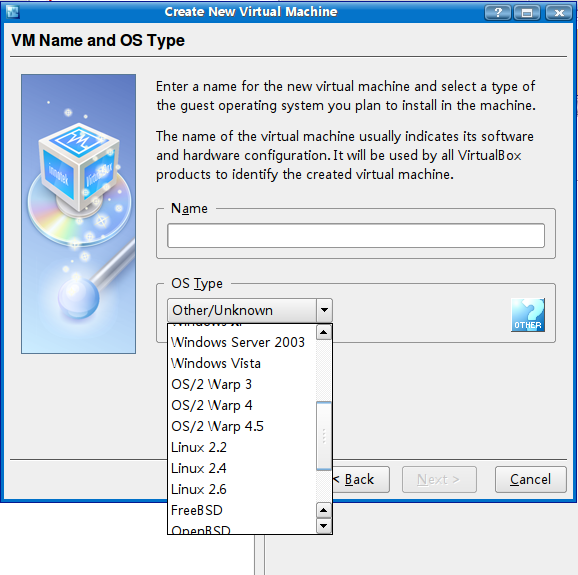Image resolution: width=578 pixels, height=575 pixels.
Task: Select Linux 2.4 in dropdown list
Action: [199, 468]
